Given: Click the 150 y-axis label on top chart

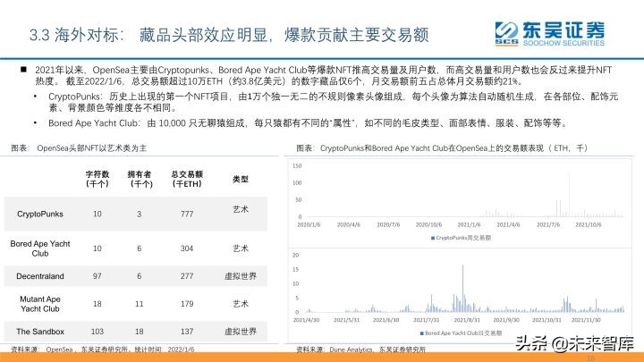Looking at the screenshot, I should [297, 166].
